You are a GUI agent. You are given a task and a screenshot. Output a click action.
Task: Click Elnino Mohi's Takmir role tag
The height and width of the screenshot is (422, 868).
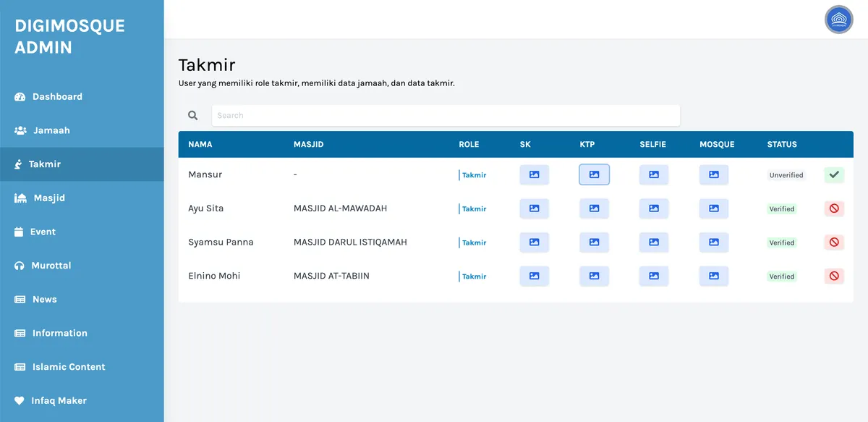pyautogui.click(x=473, y=277)
